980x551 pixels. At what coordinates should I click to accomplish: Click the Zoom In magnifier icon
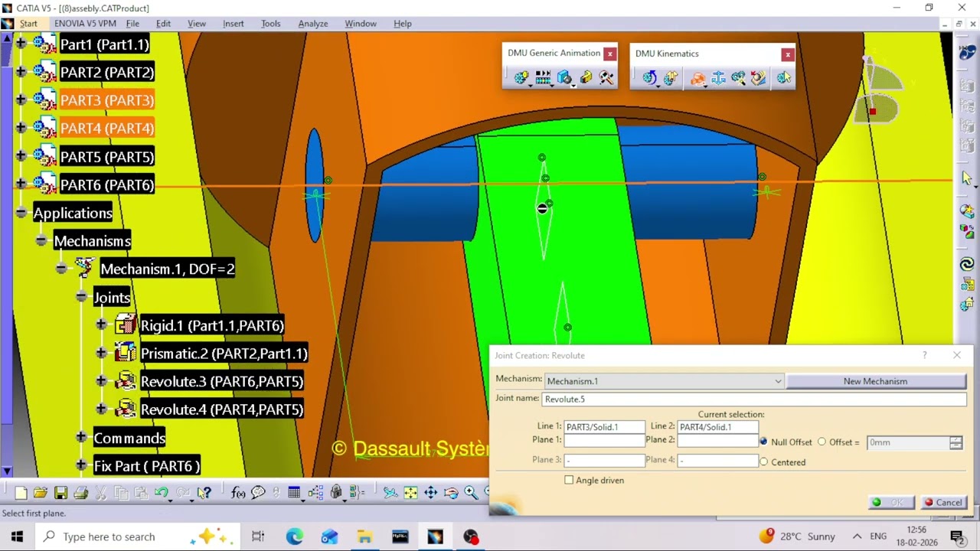(471, 493)
